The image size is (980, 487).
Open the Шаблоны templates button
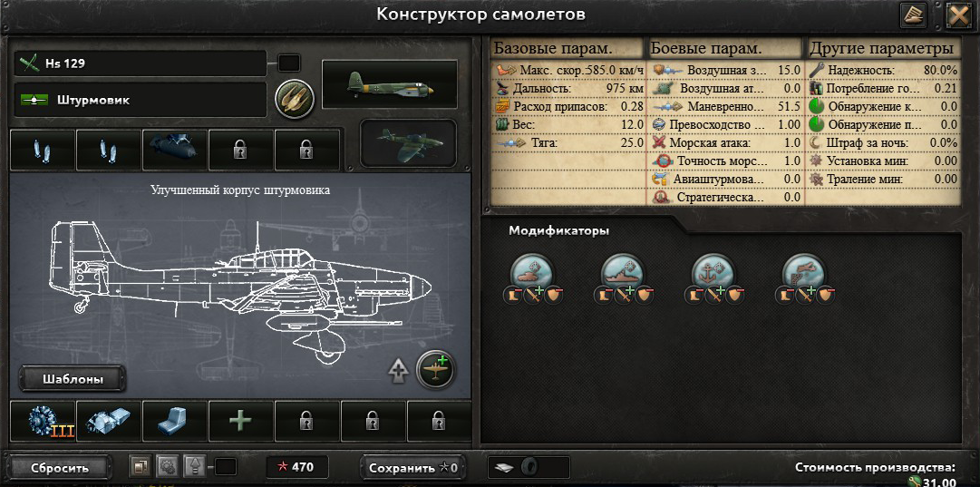pyautogui.click(x=73, y=379)
